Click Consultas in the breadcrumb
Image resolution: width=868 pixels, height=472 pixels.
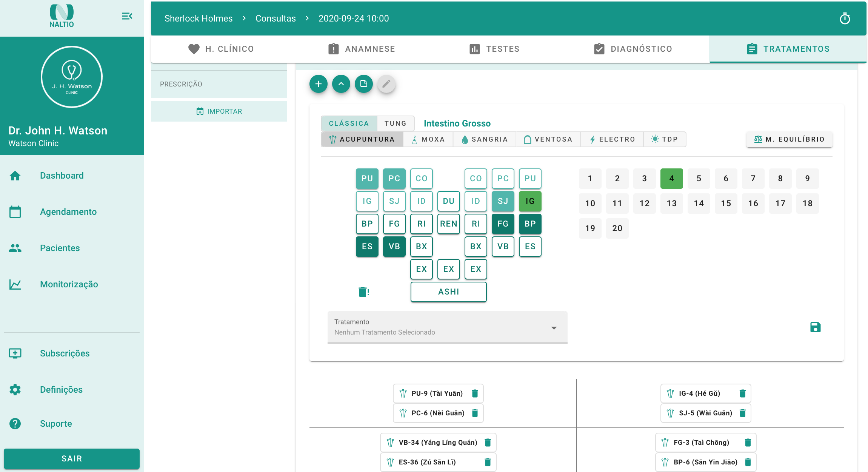tap(275, 19)
